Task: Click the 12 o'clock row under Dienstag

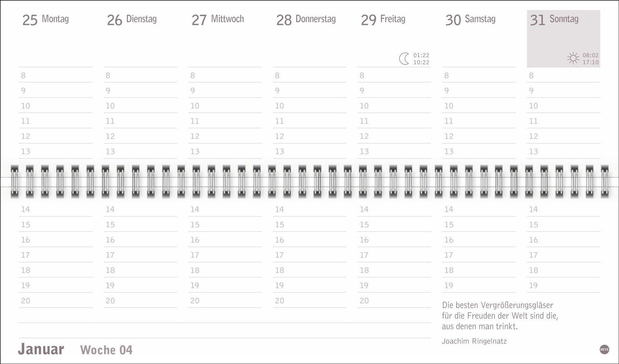Action: 140,136
